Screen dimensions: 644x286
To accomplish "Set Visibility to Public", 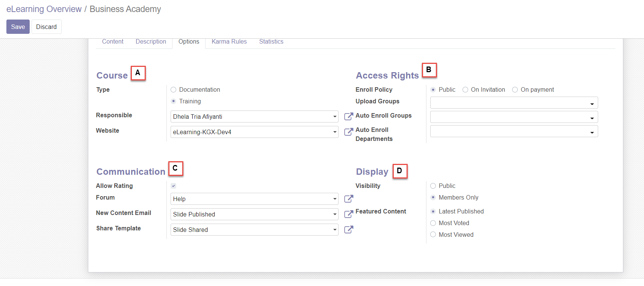I will click(x=433, y=186).
